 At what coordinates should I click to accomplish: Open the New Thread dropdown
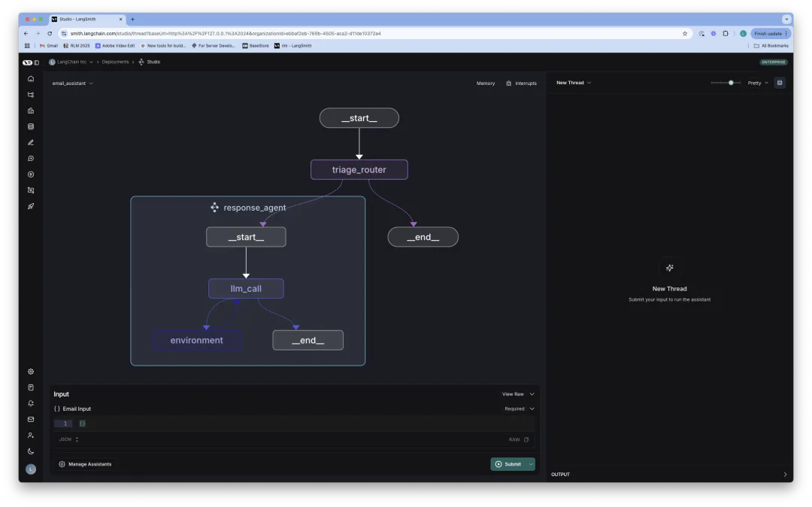[x=573, y=83]
